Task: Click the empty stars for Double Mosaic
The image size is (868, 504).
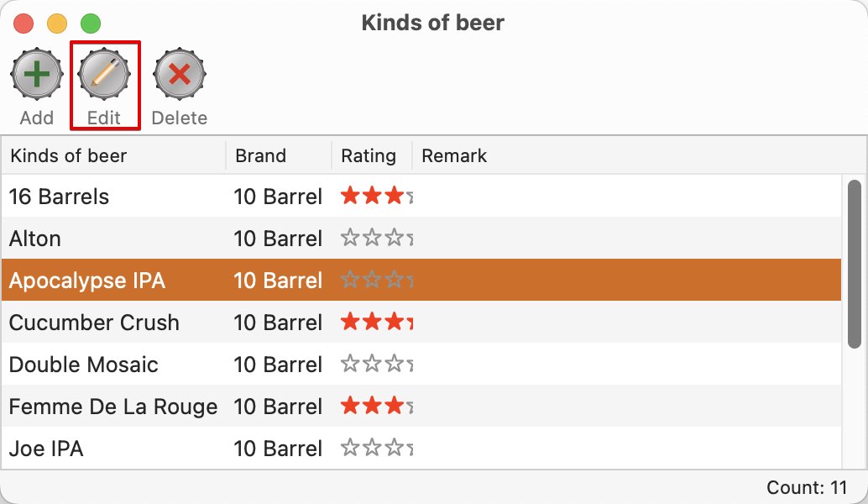Action: click(x=376, y=364)
